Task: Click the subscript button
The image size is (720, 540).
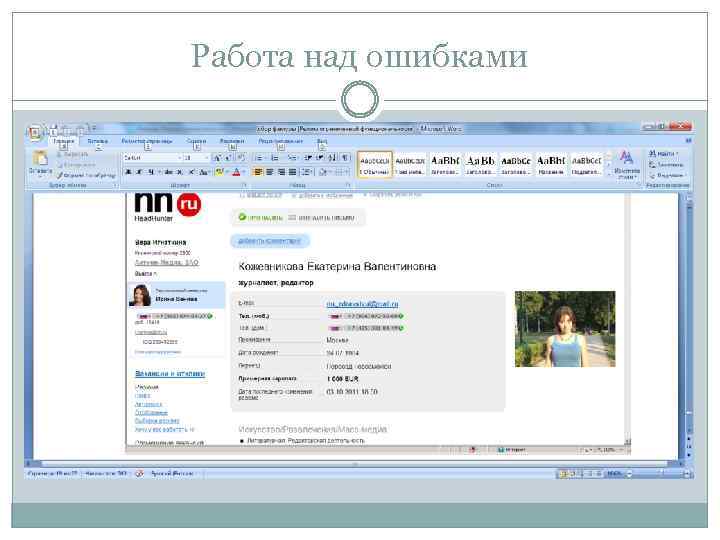Action: (x=180, y=172)
